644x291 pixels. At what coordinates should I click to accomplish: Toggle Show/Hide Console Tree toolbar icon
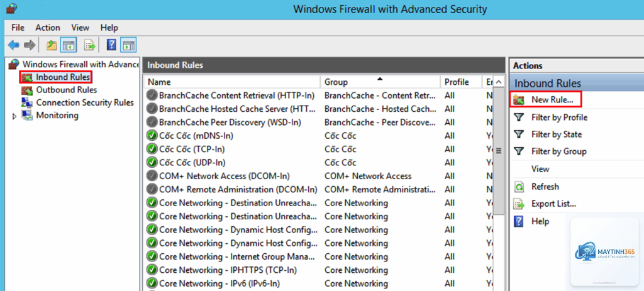coord(68,45)
